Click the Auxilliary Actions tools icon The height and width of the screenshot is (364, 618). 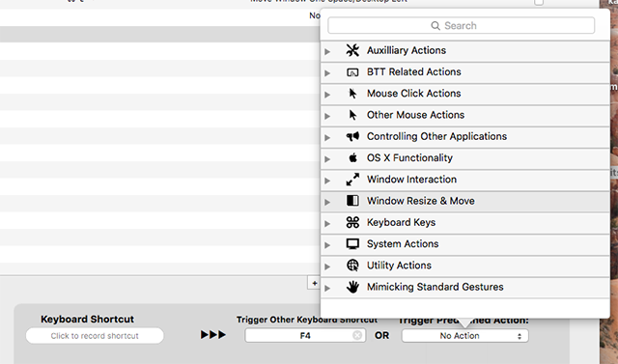(352, 50)
